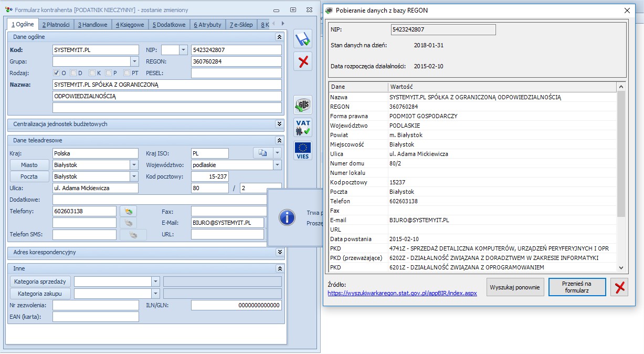This screenshot has height=354, width=644.
Task: Click the Poczta button
Action: 29,176
